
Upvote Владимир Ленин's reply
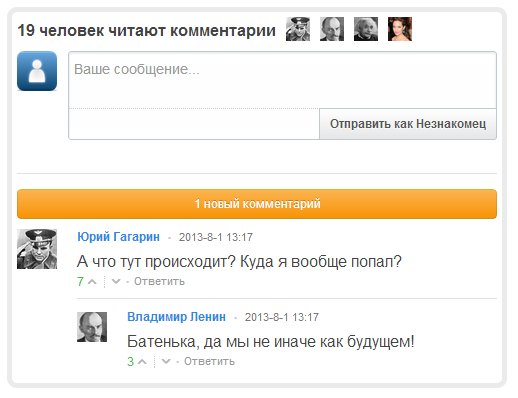(x=142, y=362)
